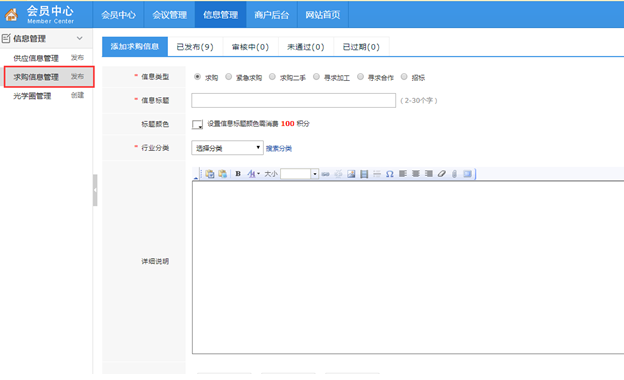624x380 pixels.
Task: Switch to the 添加求购信息 tab
Action: click(135, 47)
